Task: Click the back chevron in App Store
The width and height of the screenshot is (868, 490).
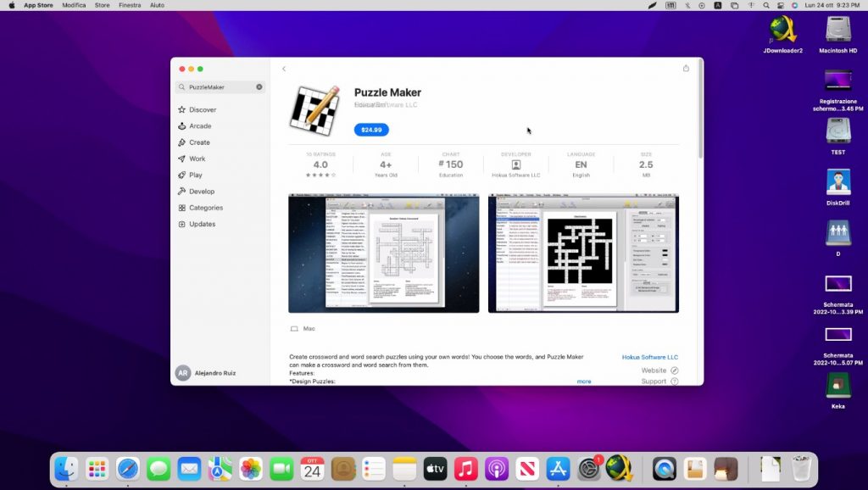Action: (x=284, y=69)
